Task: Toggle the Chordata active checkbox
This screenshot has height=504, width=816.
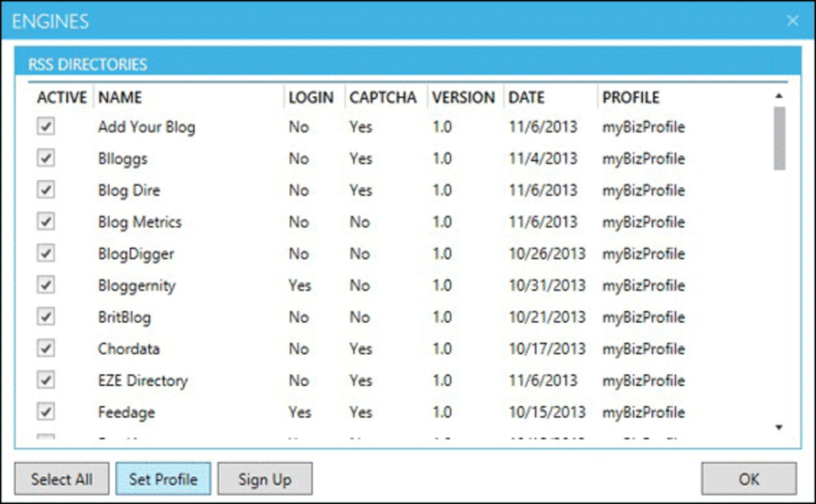Action: 45,348
